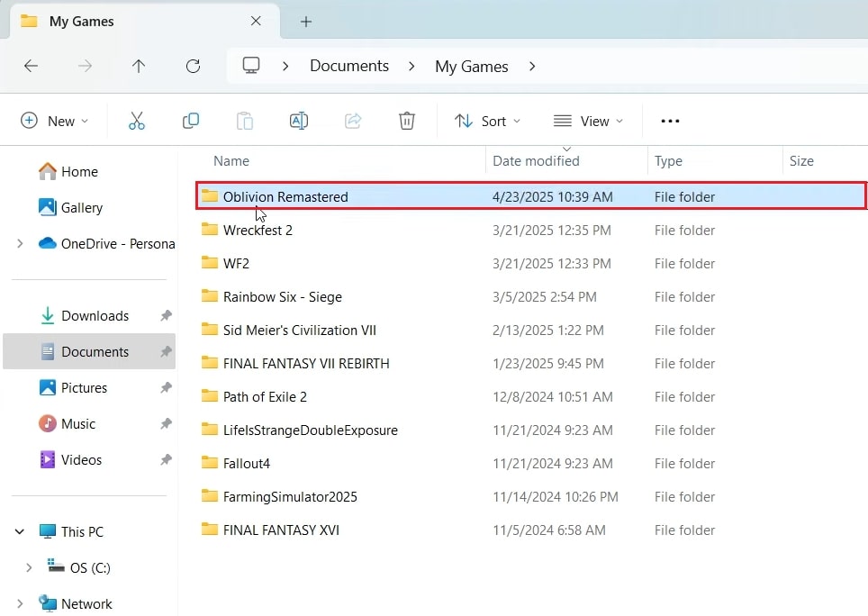Sort by Date modified column header
The height and width of the screenshot is (616, 868).
[x=536, y=161]
